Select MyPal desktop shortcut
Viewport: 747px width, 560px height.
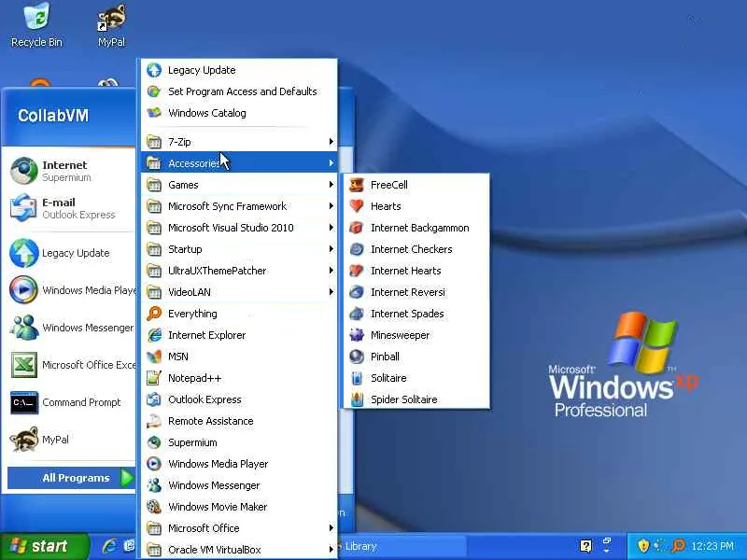click(111, 25)
